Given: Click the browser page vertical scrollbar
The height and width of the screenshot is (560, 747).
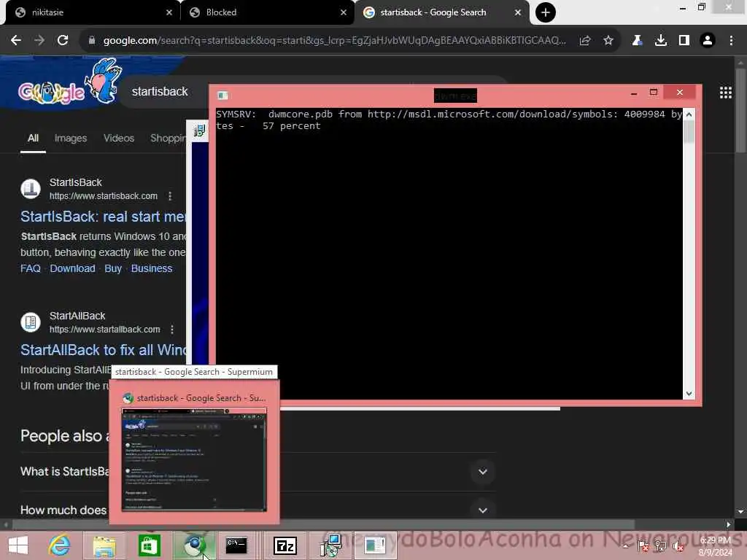Looking at the screenshot, I should (x=740, y=111).
